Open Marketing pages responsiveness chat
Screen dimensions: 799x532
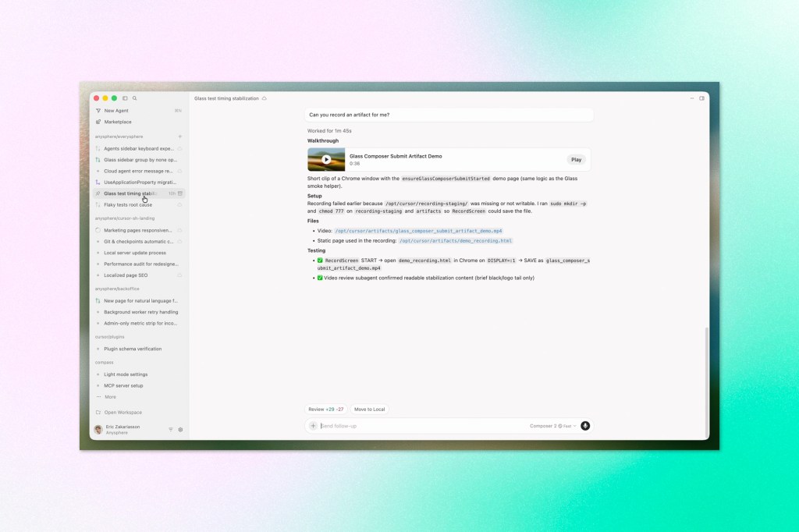coord(137,230)
